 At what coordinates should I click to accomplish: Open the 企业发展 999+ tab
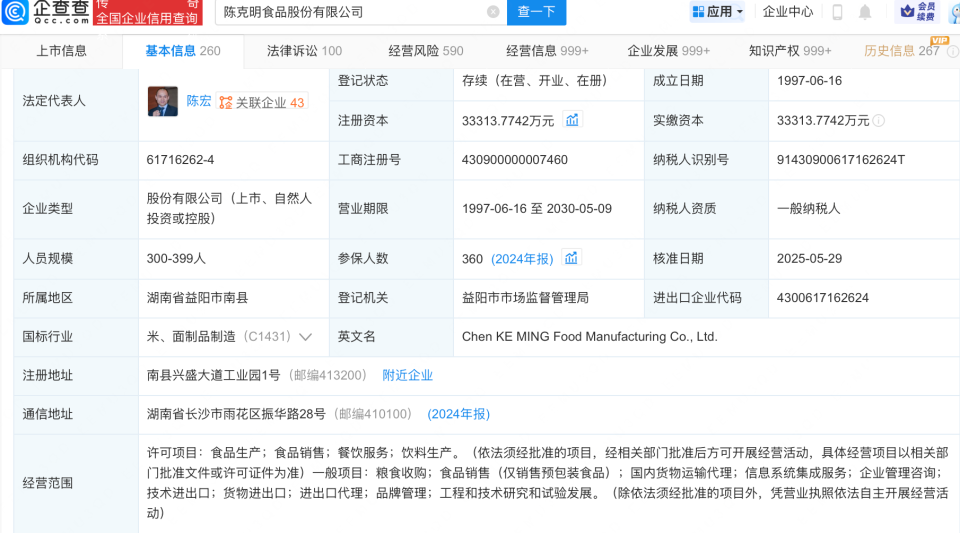click(669, 51)
